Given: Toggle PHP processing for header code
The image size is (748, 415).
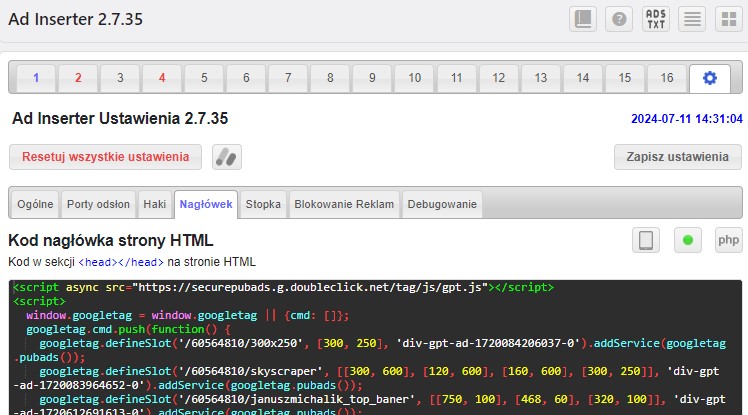Looking at the screenshot, I should click(728, 240).
